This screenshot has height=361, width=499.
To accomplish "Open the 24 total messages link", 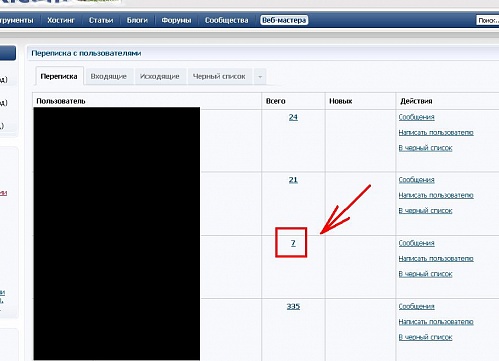I will click(x=293, y=117).
